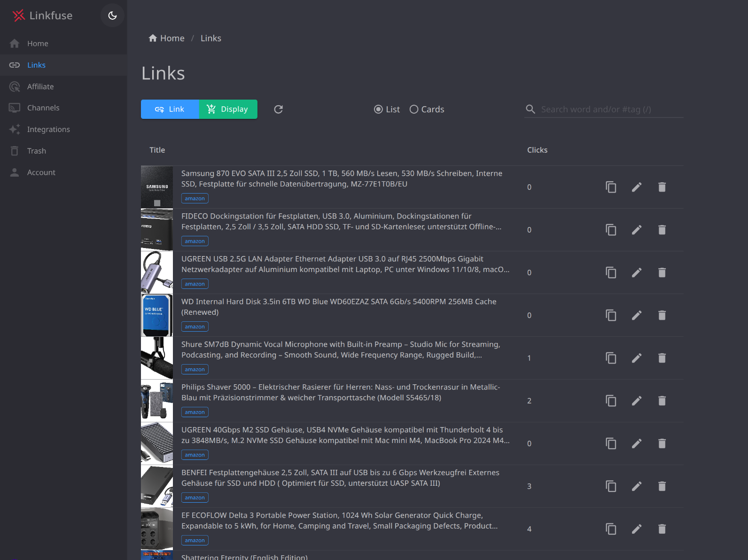Click Links breadcrumb
This screenshot has height=560, width=748.
tap(211, 38)
